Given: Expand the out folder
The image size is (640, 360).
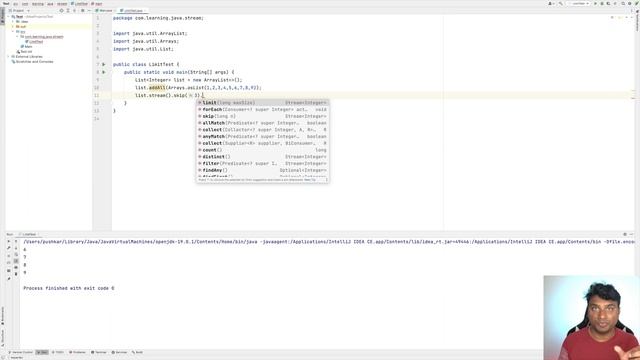Looking at the screenshot, I should click(x=13, y=27).
